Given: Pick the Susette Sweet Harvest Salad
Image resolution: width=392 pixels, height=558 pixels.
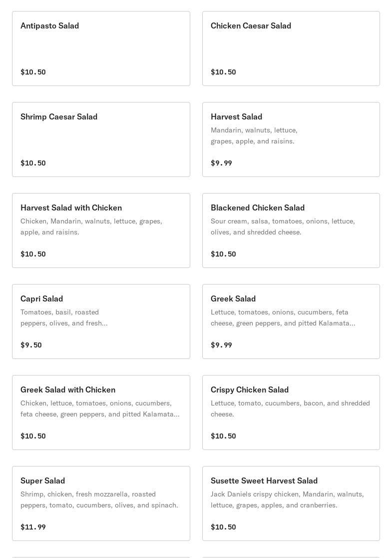Looking at the screenshot, I should coord(291,503).
